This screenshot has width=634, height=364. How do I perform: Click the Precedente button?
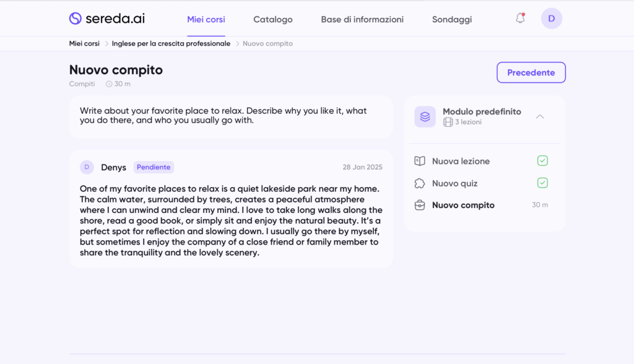coord(531,72)
